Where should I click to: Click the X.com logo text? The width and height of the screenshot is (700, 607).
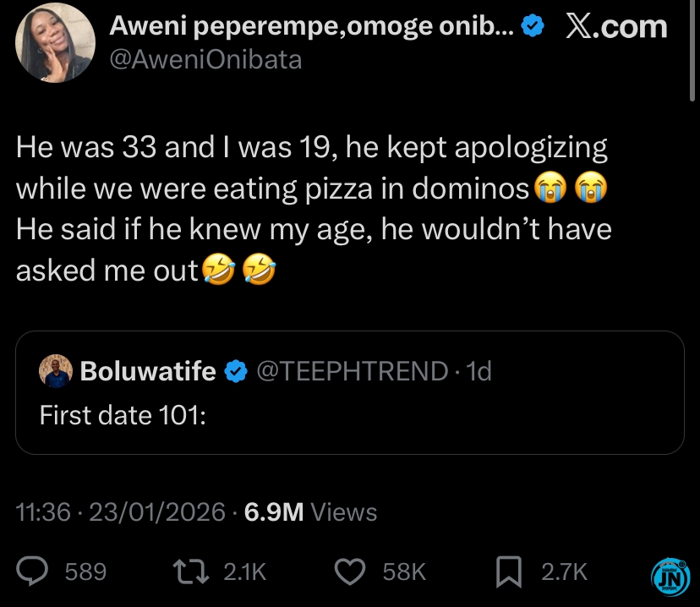615,27
